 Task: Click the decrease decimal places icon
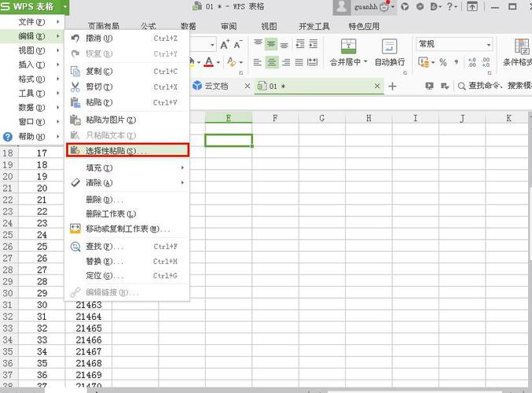point(486,62)
